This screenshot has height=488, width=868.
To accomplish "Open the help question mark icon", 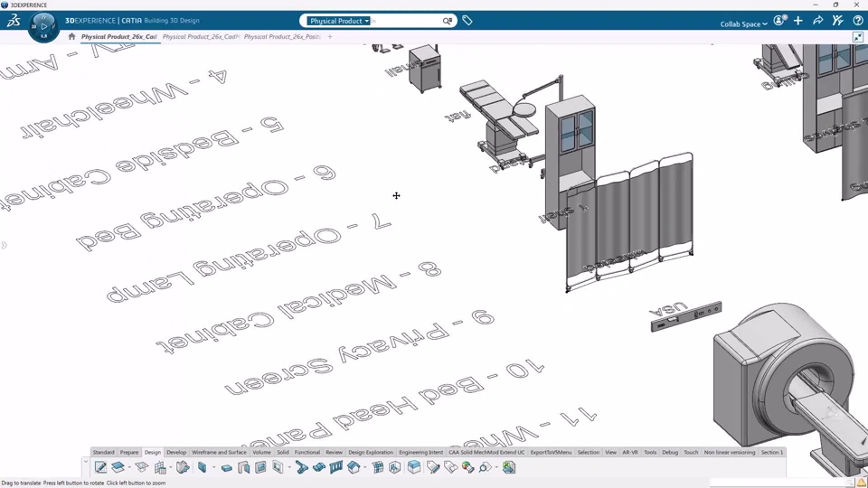I will 858,21.
